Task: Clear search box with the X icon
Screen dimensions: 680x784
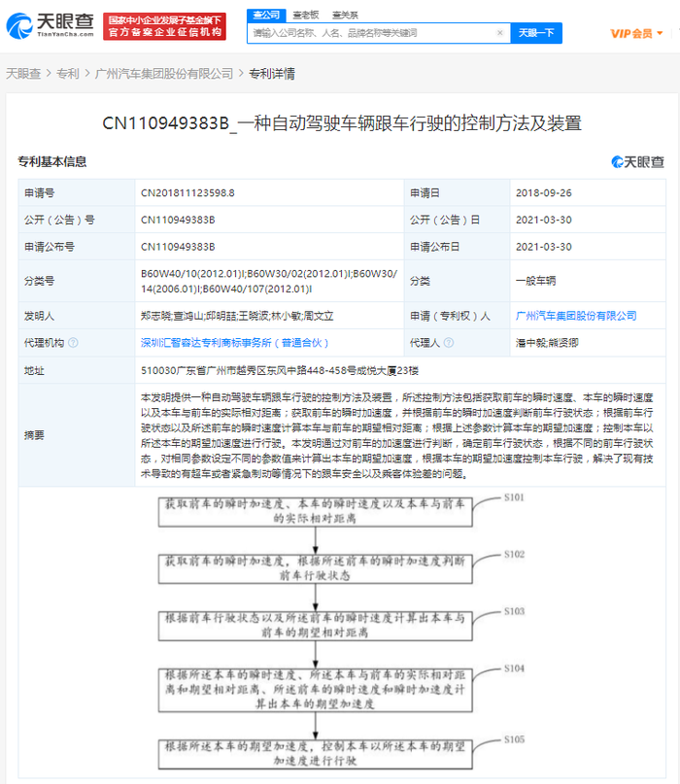Action: click(x=499, y=33)
